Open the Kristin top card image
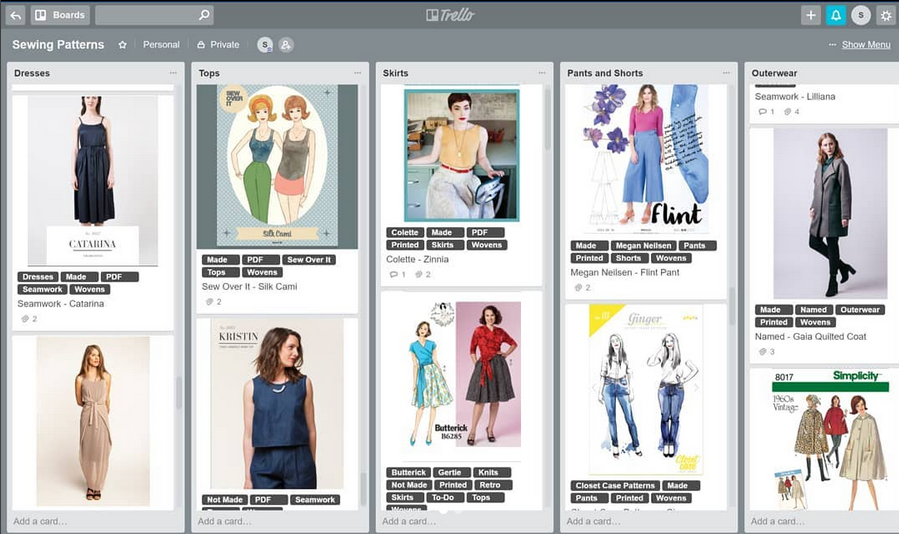The width and height of the screenshot is (899, 534). [x=277, y=404]
